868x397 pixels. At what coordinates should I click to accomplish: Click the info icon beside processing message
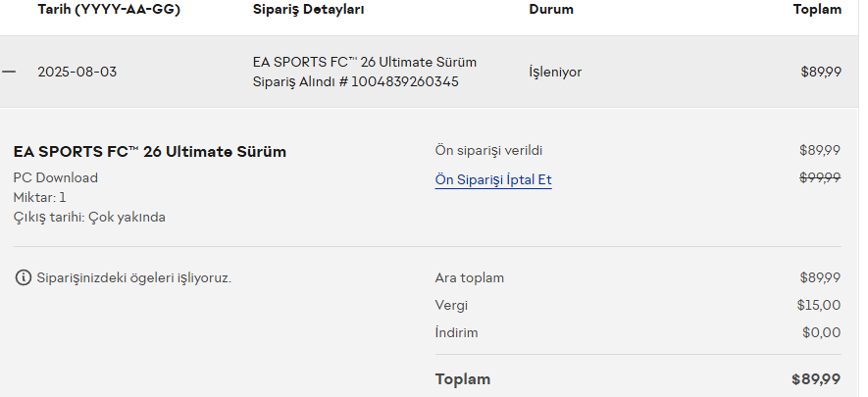(24, 277)
